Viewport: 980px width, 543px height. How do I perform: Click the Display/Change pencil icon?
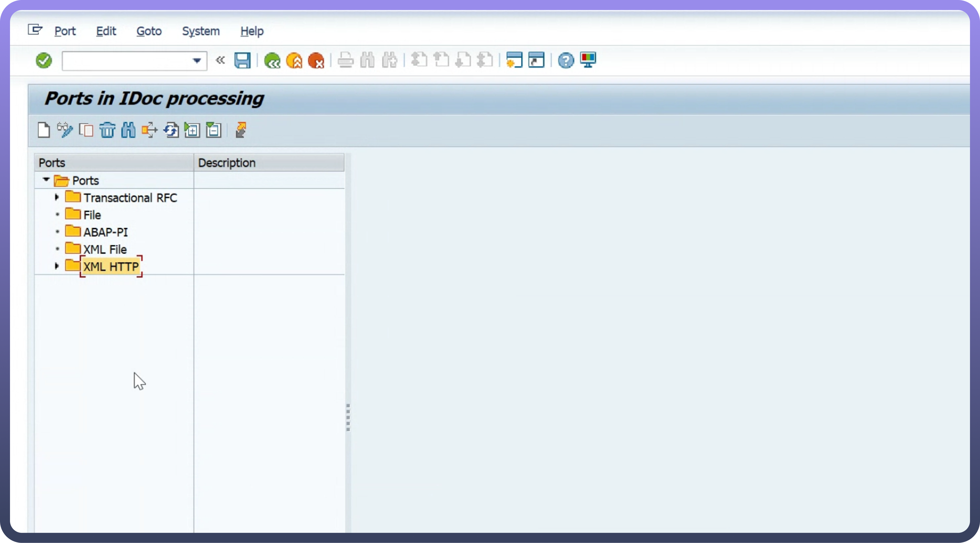click(x=65, y=130)
